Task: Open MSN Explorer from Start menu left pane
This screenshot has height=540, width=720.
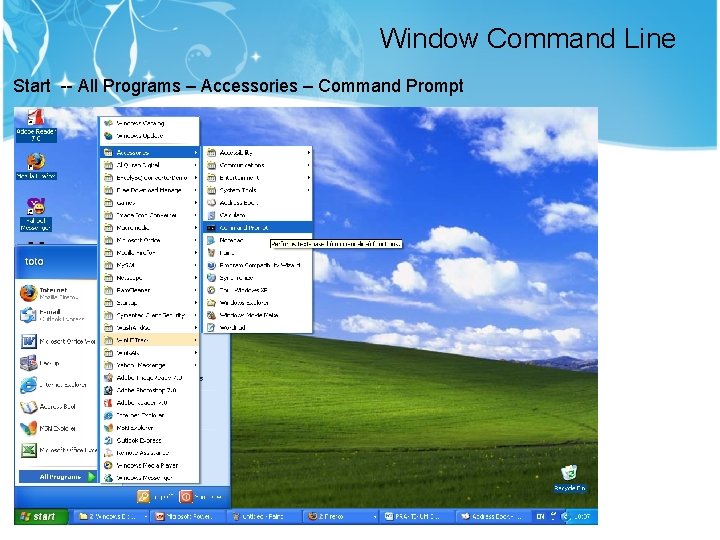Action: point(56,428)
